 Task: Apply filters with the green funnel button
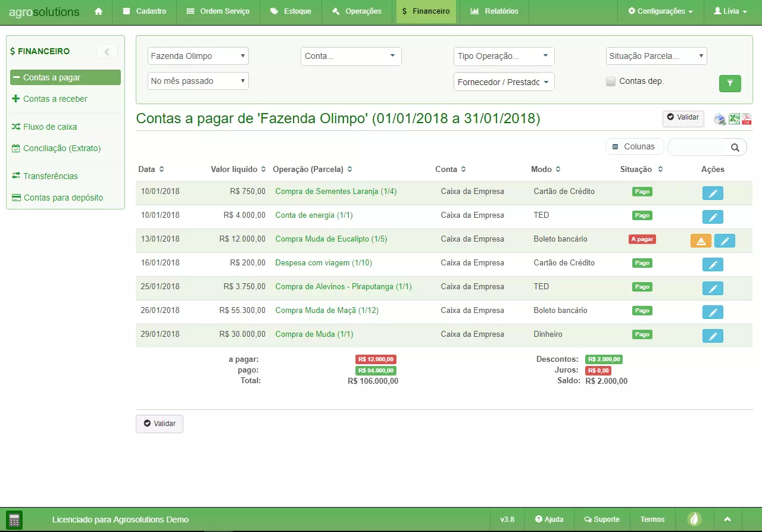click(730, 84)
